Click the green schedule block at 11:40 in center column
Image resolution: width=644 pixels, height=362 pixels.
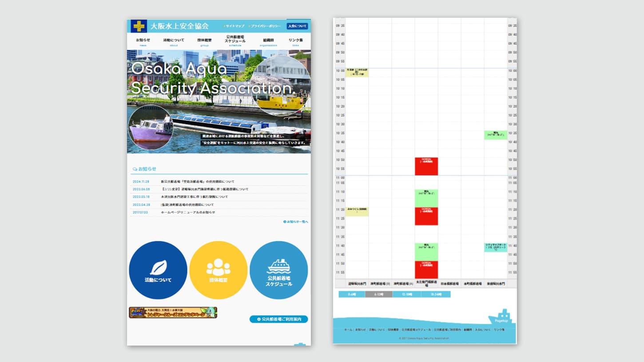pyautogui.click(x=426, y=252)
